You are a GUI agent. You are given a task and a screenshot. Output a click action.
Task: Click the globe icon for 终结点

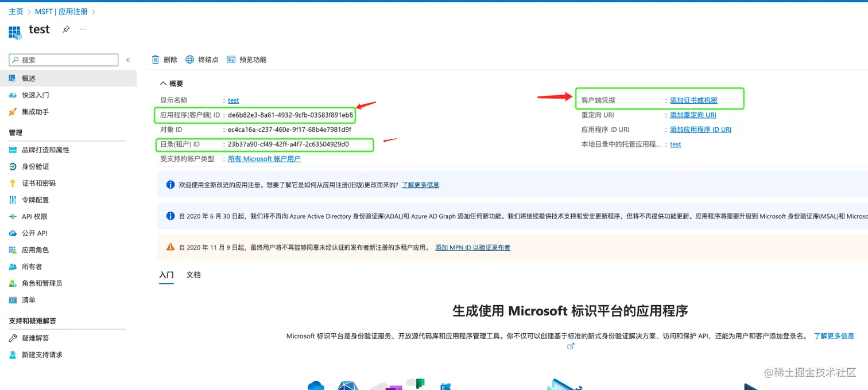[190, 60]
